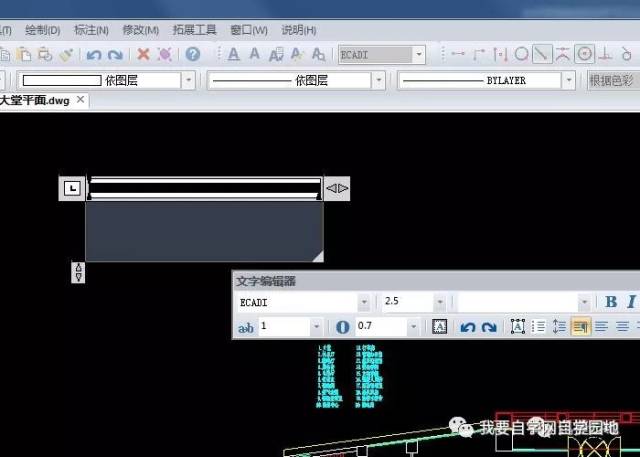Click the text box width arrows handle
The height and width of the screenshot is (457, 640).
tap(337, 188)
